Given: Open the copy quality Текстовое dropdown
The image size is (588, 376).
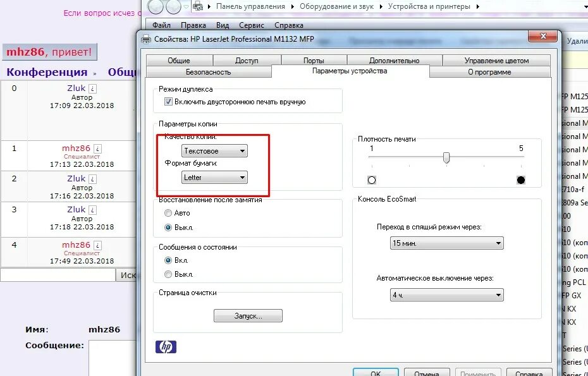Looking at the screenshot, I should [214, 151].
